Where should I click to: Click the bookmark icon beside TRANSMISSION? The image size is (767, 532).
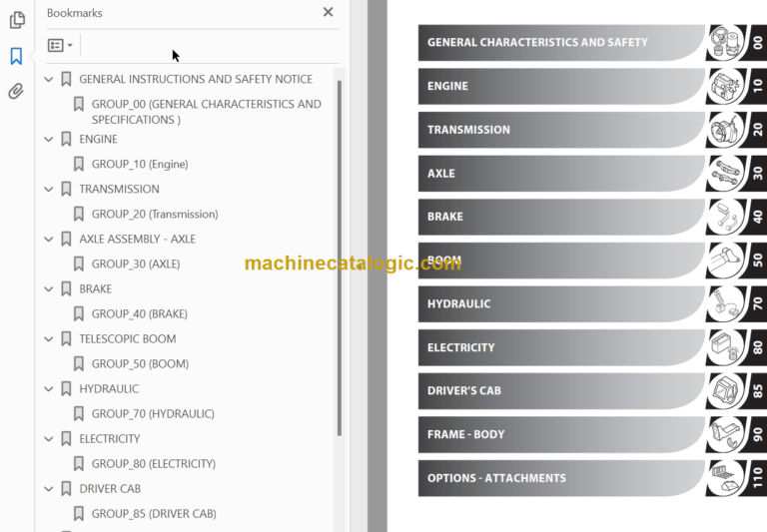point(66,190)
